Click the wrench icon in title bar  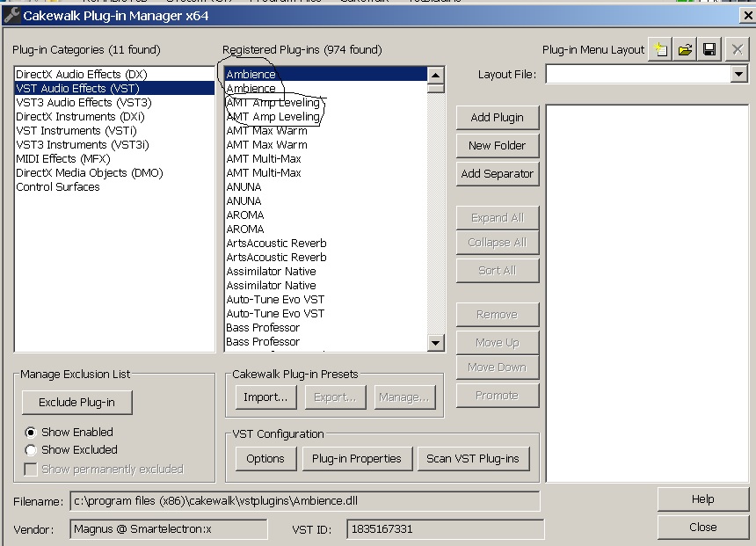pos(11,16)
